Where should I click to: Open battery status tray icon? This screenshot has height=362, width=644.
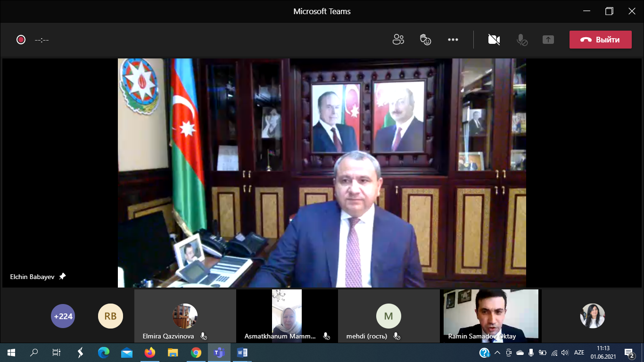coord(543,353)
